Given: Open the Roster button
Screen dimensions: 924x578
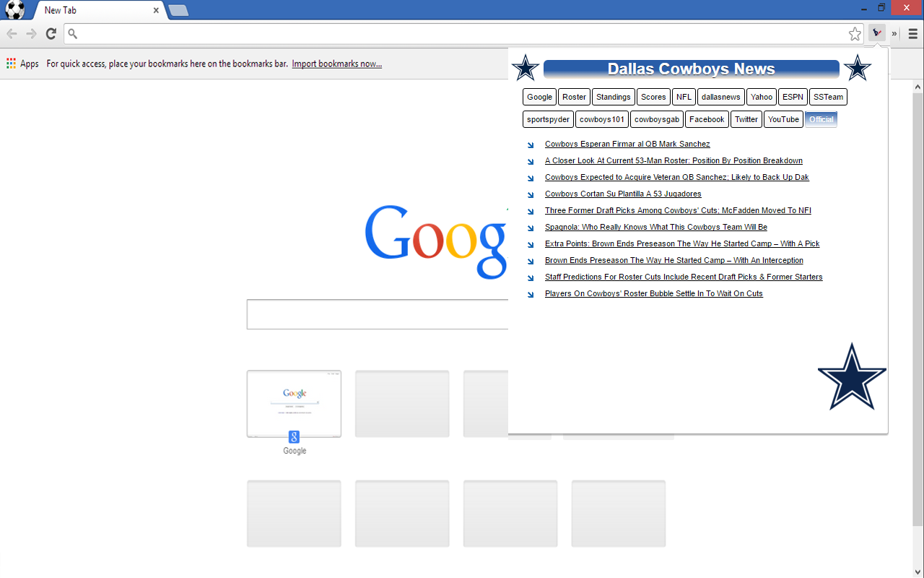Looking at the screenshot, I should coord(575,97).
